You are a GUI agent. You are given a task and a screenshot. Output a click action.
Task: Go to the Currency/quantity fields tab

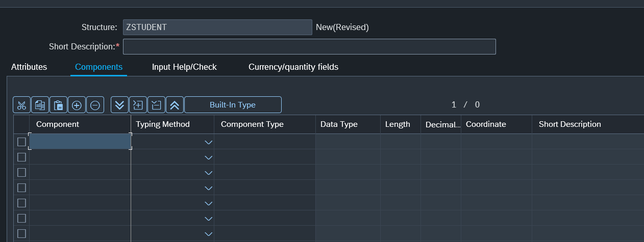293,67
